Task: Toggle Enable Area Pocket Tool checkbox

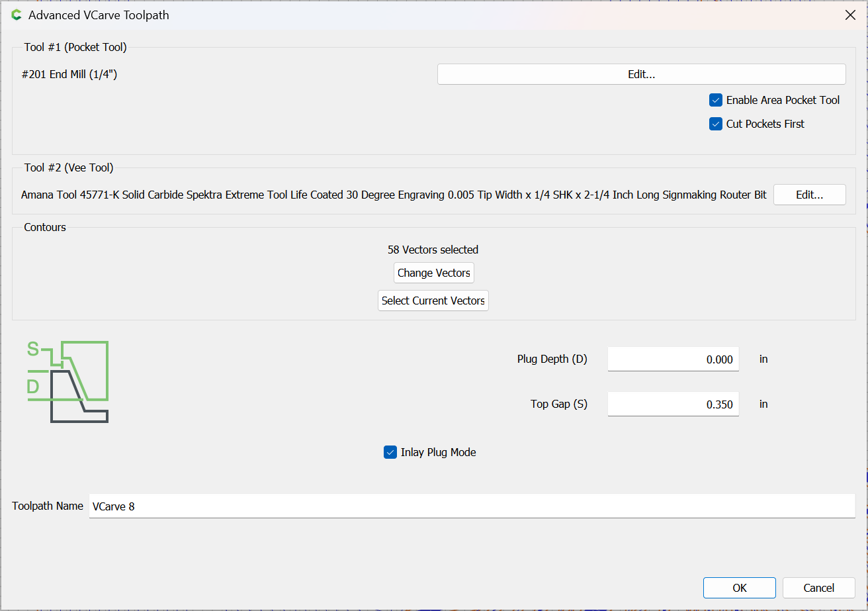Action: point(715,100)
